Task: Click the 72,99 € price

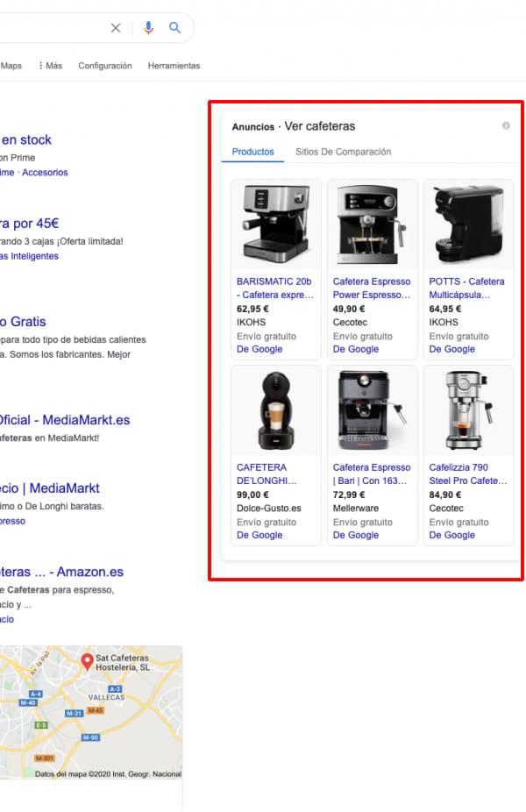Action: coord(349,495)
